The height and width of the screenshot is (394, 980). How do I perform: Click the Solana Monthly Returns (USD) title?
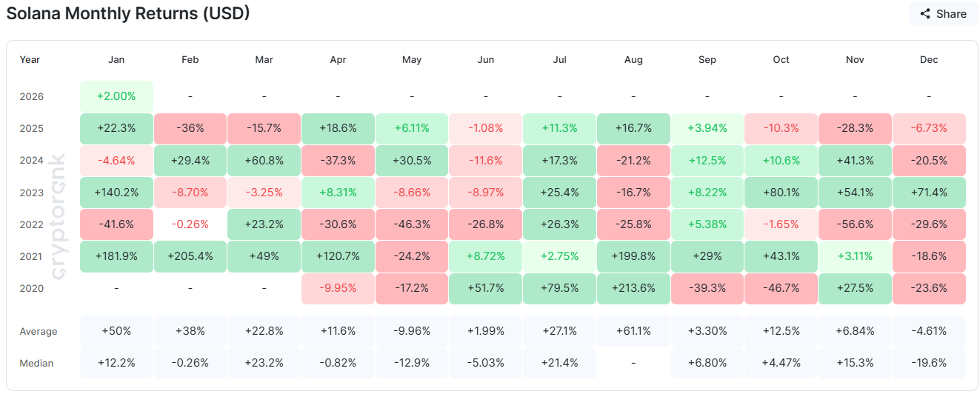127,13
